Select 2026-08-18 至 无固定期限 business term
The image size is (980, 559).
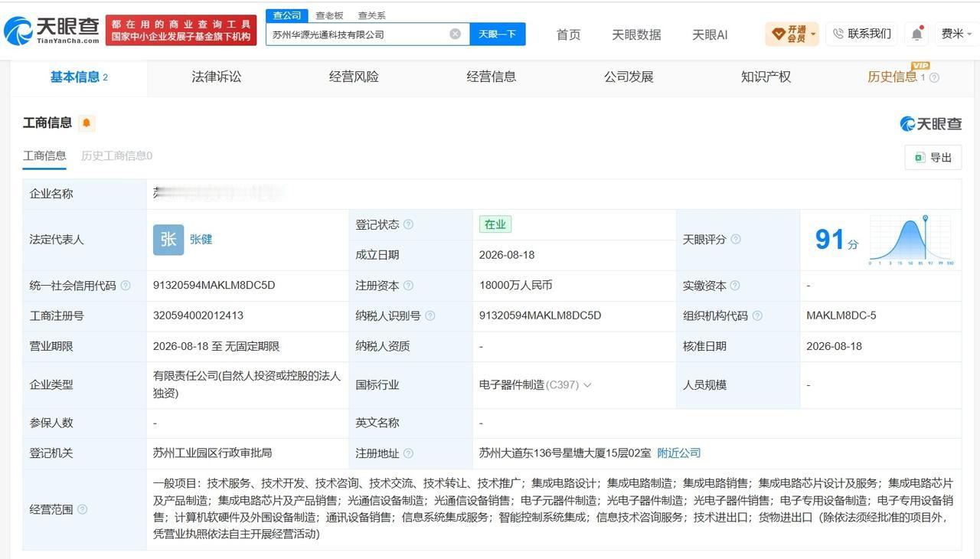click(216, 346)
